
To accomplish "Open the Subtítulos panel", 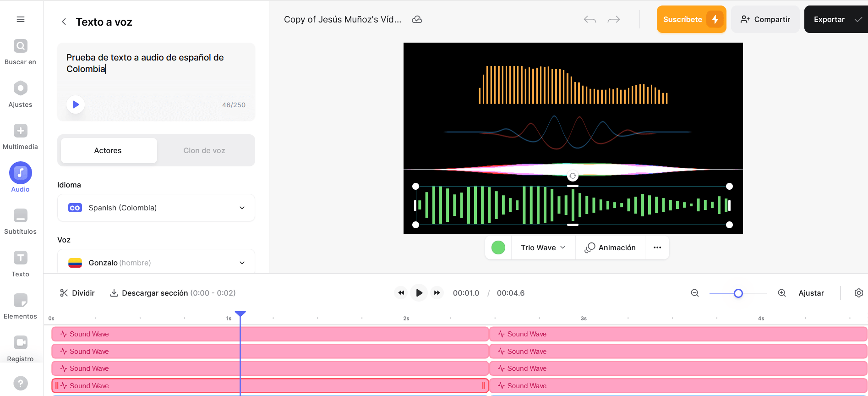I will [x=20, y=221].
